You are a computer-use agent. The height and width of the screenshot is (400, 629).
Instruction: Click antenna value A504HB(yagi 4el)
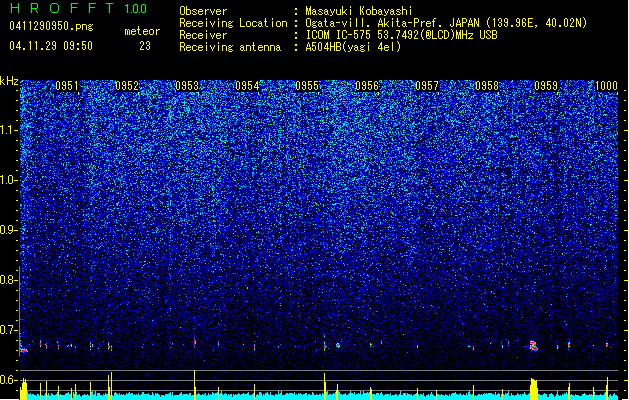(353, 47)
